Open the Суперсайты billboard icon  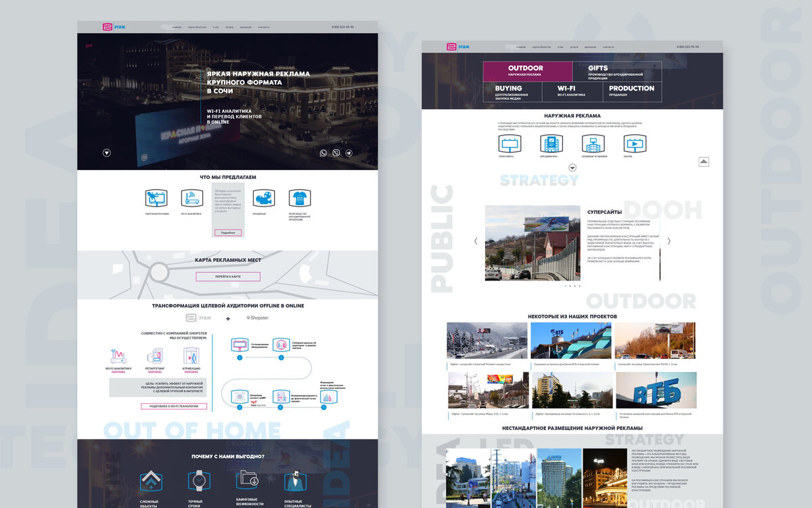(x=509, y=144)
